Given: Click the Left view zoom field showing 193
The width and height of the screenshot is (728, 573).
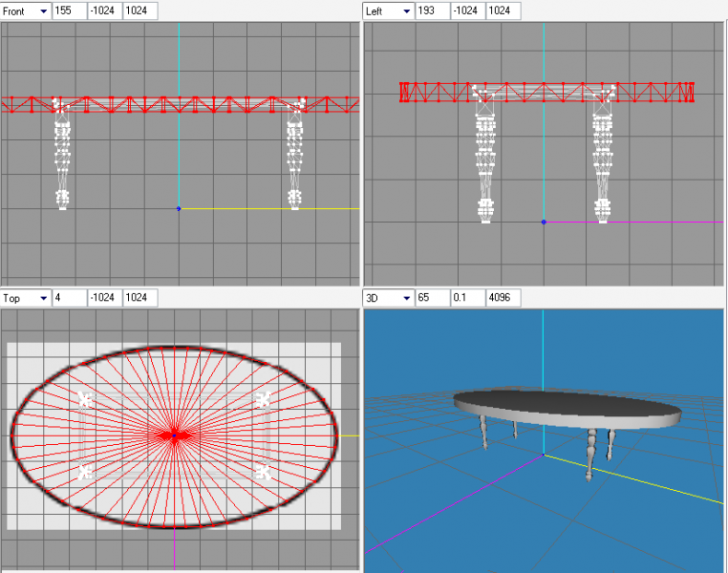Looking at the screenshot, I should coord(433,11).
